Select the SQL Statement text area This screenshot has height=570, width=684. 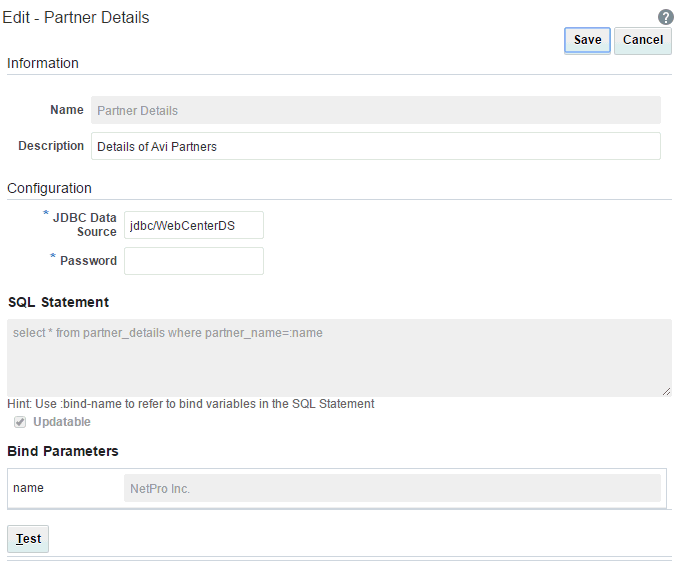(x=339, y=358)
